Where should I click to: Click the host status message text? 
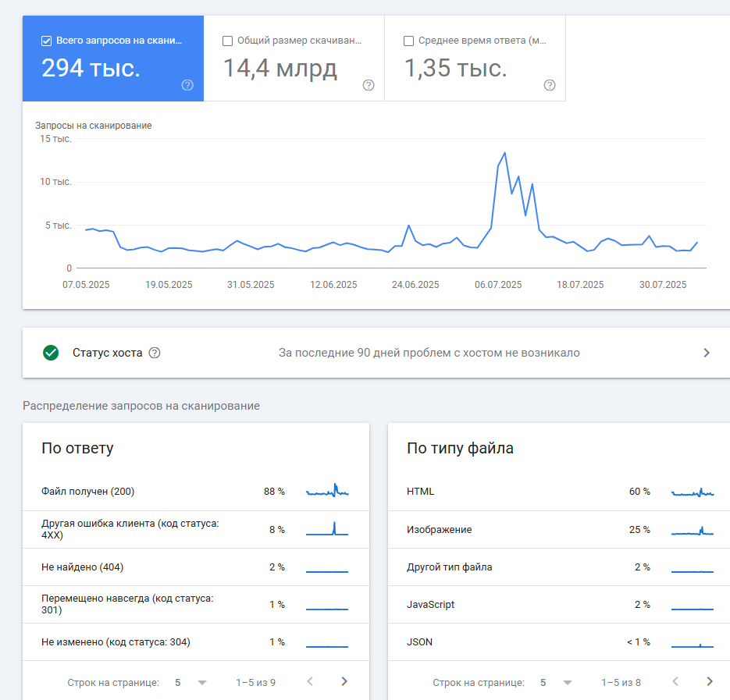click(x=429, y=353)
